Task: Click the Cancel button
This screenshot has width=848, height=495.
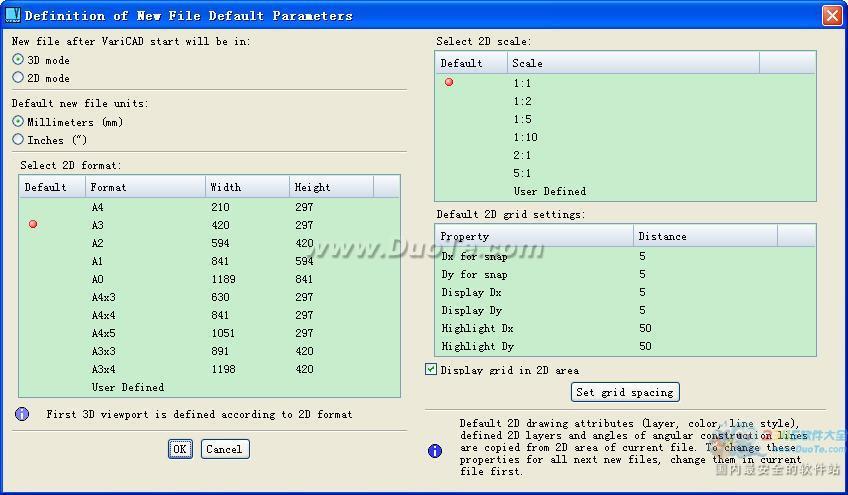Action: point(225,449)
